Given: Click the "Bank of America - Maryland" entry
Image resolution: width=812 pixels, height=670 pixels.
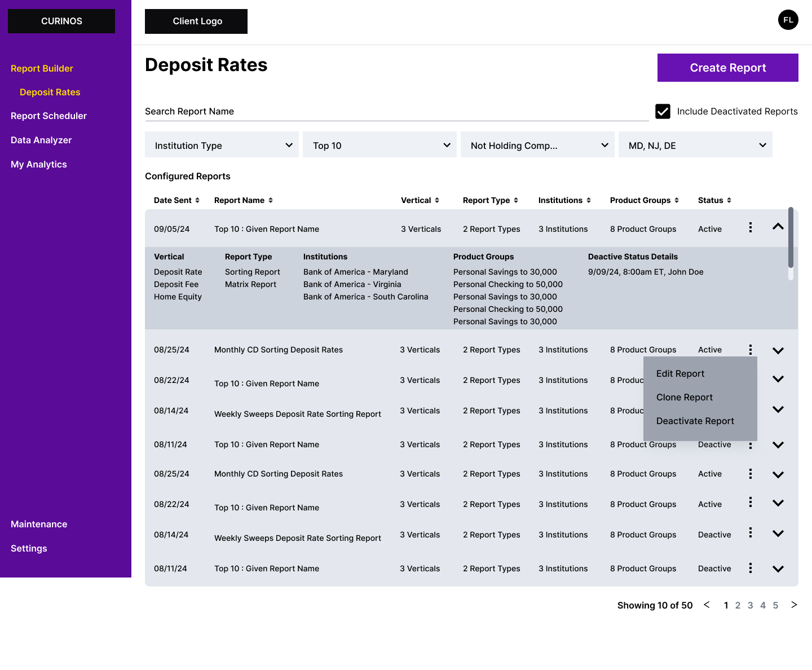Looking at the screenshot, I should click(x=356, y=272).
